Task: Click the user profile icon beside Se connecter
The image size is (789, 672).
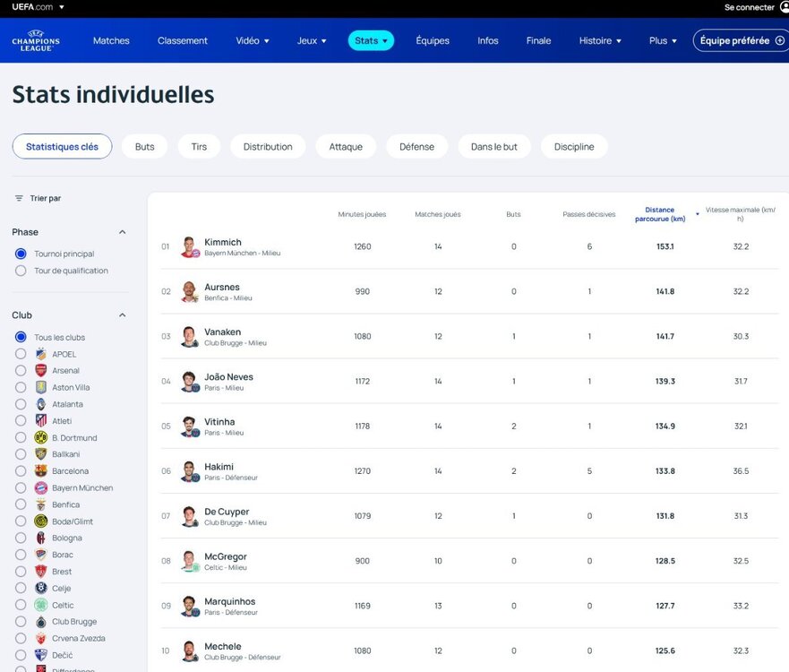Action: pyautogui.click(x=785, y=7)
